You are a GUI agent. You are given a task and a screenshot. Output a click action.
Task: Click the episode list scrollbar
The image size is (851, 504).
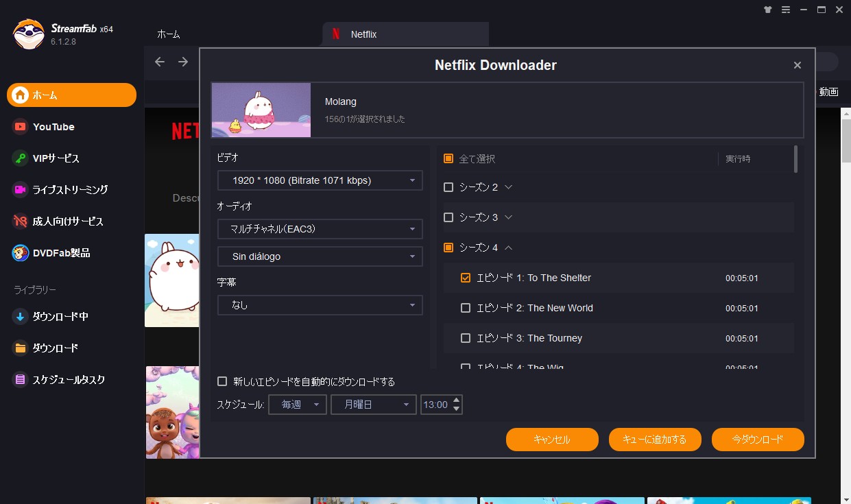click(795, 158)
